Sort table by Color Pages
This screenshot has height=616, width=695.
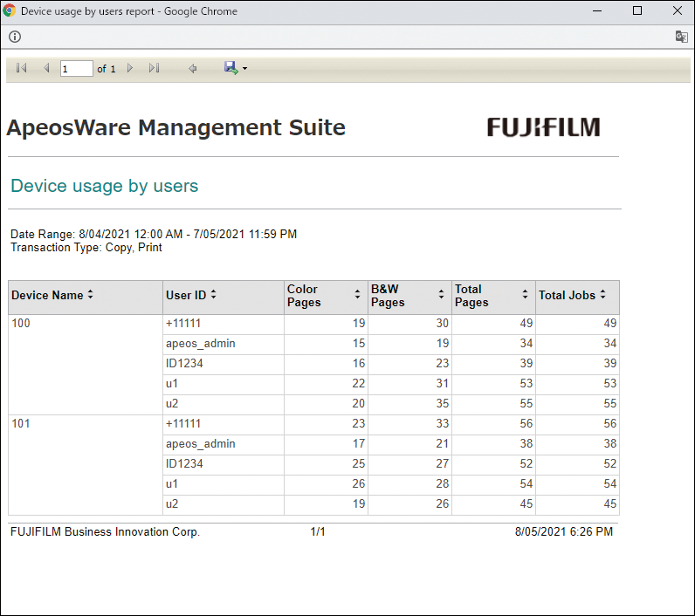357,296
